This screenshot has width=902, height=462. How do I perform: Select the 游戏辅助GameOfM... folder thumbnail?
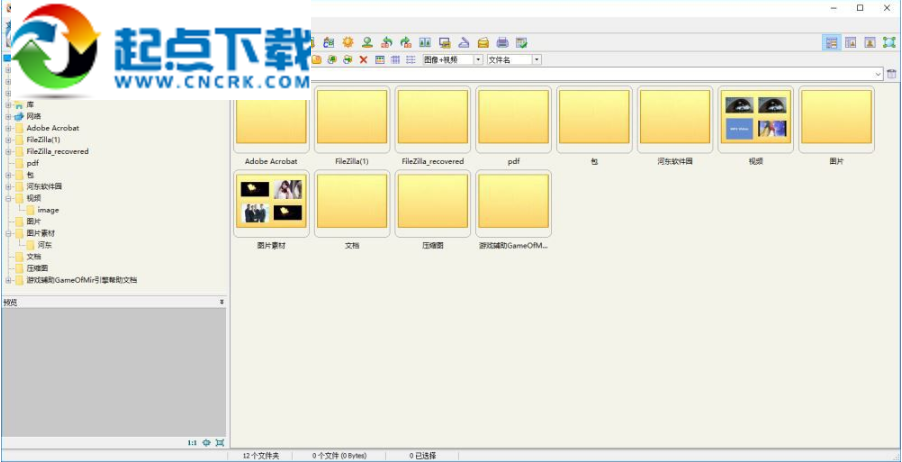[514, 204]
